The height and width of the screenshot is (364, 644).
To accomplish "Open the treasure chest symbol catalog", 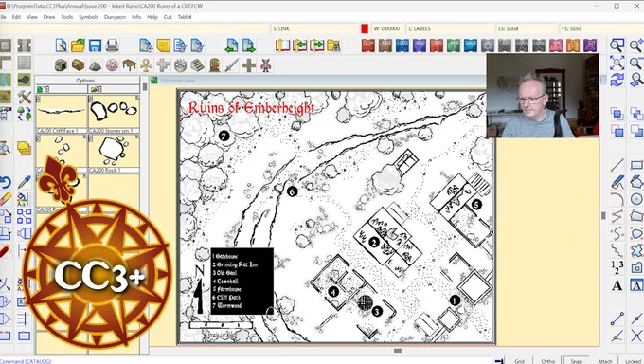I will pyautogui.click(x=78, y=65).
